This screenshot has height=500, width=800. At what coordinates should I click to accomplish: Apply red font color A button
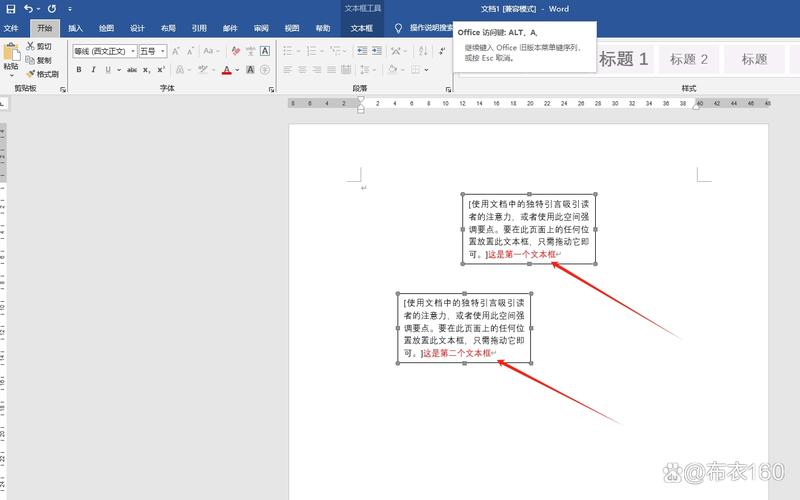[x=227, y=70]
